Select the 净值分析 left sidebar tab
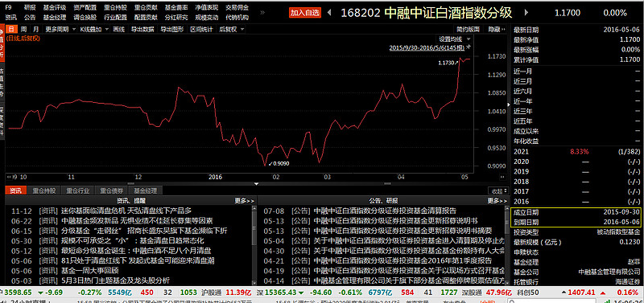This screenshot has height=303, width=644. pyautogui.click(x=2, y=43)
